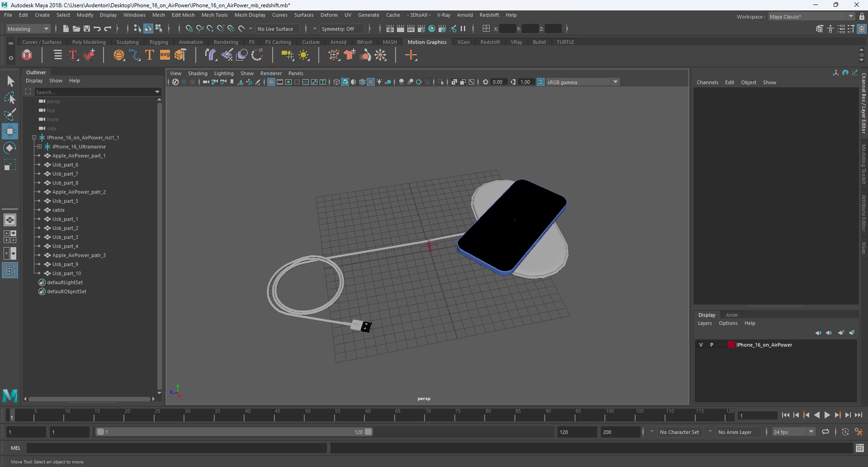Image resolution: width=868 pixels, height=467 pixels.
Task: Open the 24 fps frame rate dropdown
Action: click(x=794, y=432)
